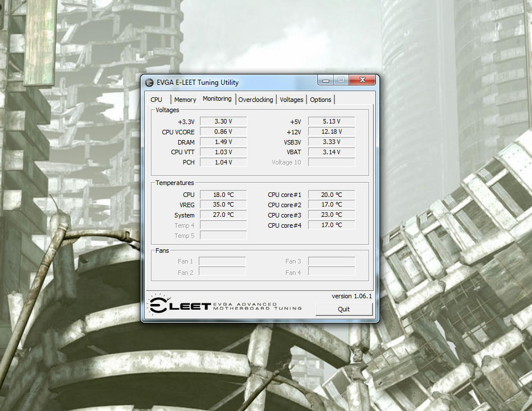Click the CPU core#4 label

284,225
